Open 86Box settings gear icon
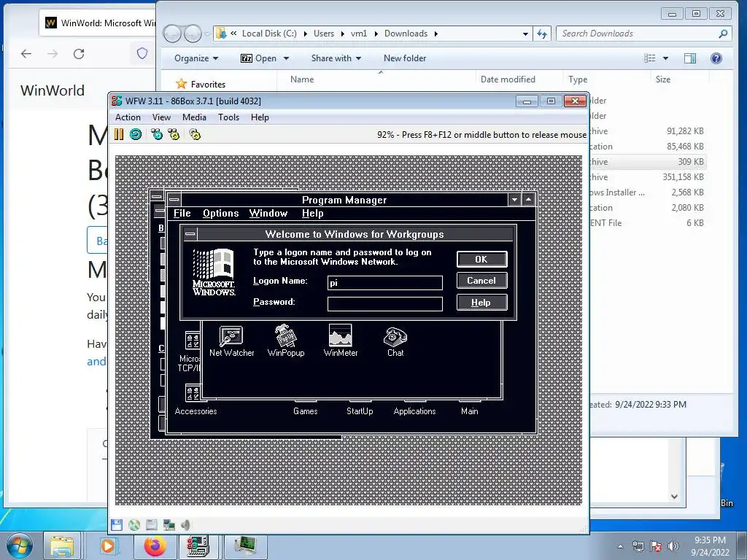The image size is (747, 560). tap(195, 135)
